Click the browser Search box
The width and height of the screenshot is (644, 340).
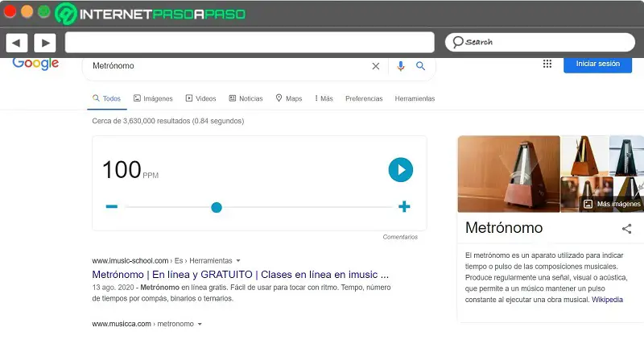539,42
